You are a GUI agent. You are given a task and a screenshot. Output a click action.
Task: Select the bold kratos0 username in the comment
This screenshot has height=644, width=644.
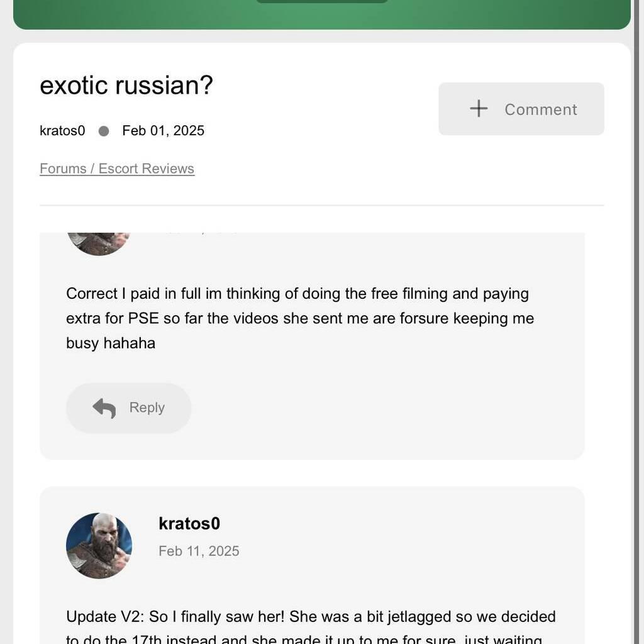pyautogui.click(x=189, y=523)
